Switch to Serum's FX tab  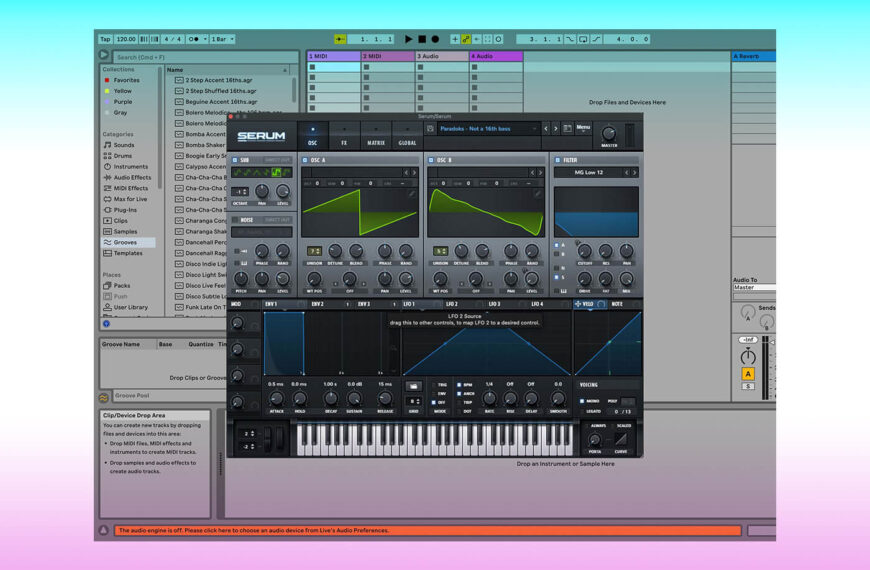point(344,136)
